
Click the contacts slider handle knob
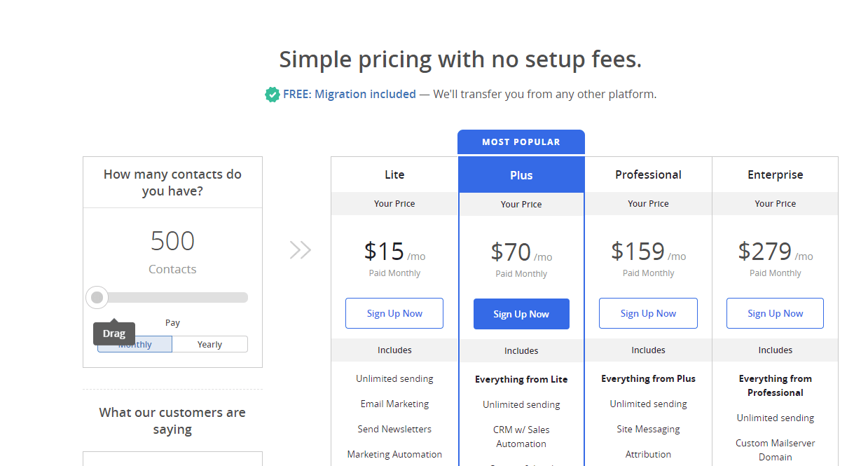(x=97, y=298)
